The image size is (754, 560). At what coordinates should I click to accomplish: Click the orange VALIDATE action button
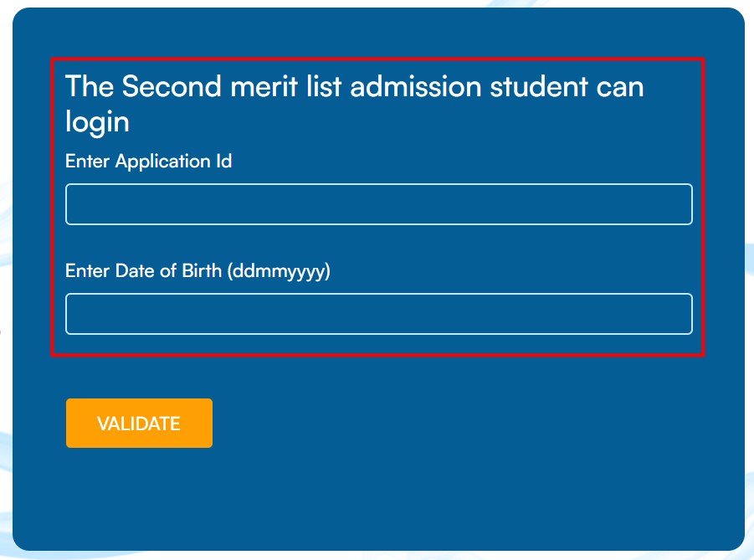coord(139,423)
